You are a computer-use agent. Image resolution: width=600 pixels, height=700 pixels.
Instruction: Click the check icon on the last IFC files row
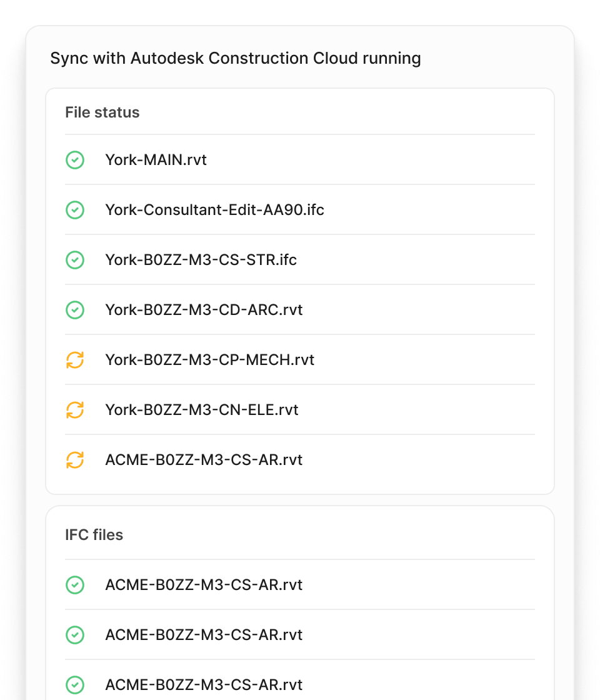point(75,685)
